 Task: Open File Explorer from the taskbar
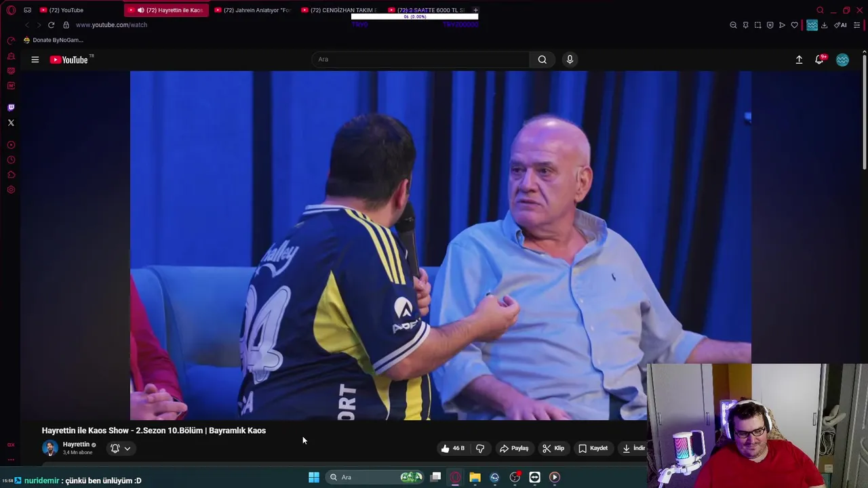click(475, 477)
